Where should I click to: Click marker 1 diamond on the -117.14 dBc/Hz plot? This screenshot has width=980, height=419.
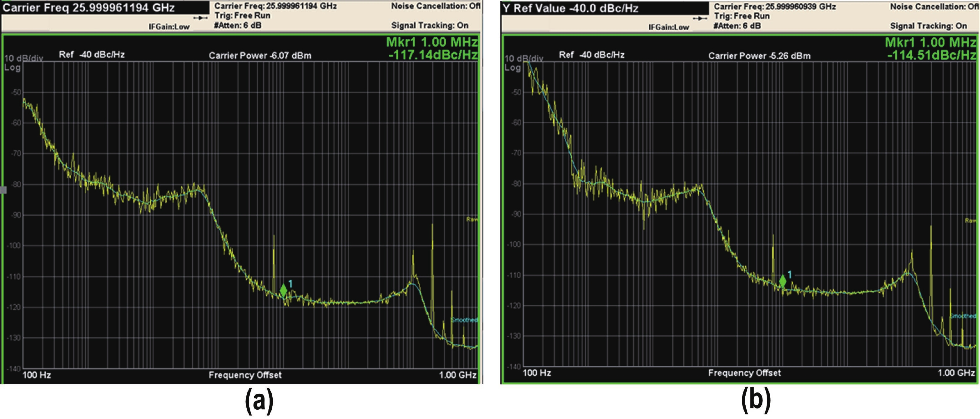click(x=283, y=290)
